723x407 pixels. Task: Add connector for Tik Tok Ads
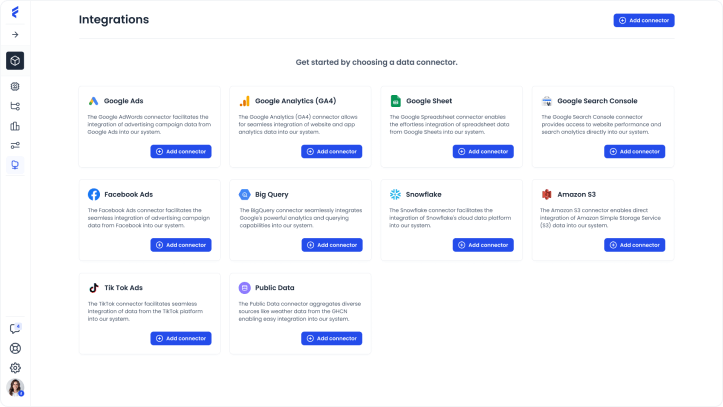181,338
